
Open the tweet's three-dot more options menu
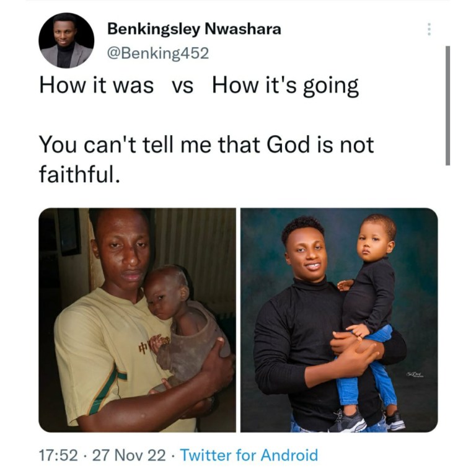click(x=429, y=29)
